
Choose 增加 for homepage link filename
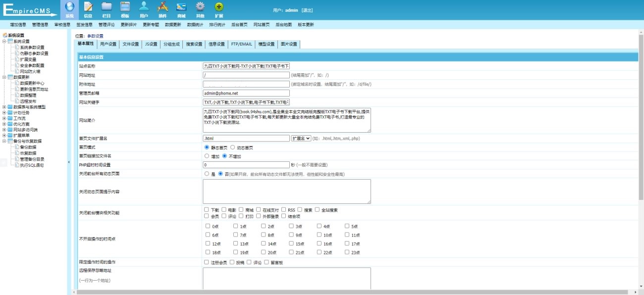pos(207,156)
